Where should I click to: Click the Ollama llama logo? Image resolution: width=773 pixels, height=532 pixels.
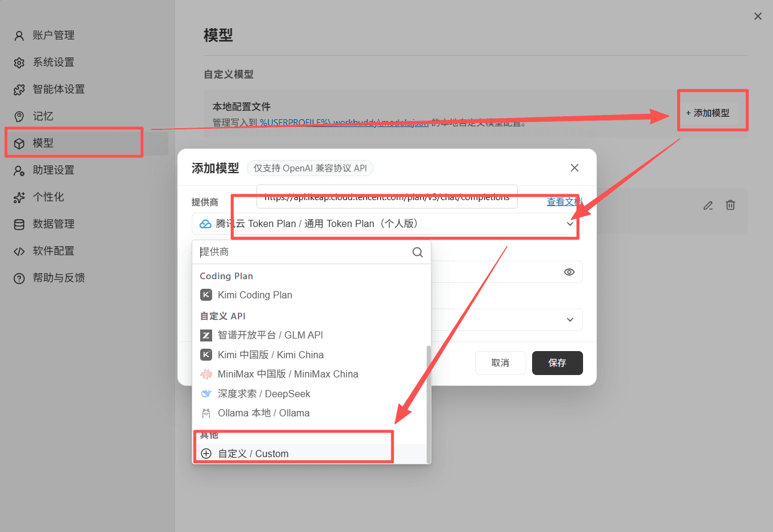coord(206,413)
